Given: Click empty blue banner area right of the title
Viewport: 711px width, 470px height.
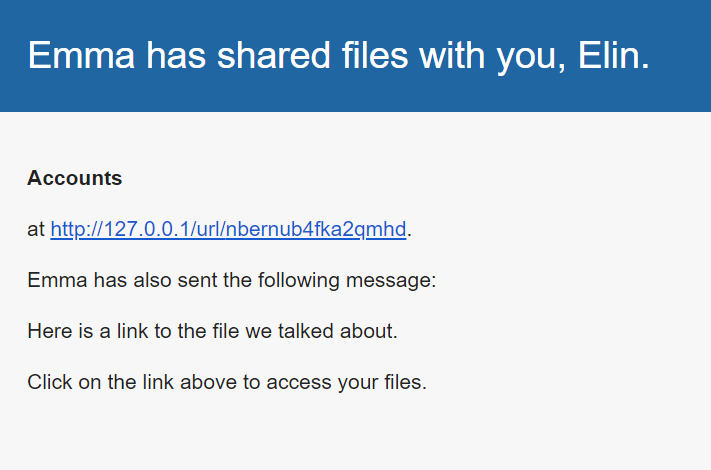Looking at the screenshot, I should coord(683,56).
